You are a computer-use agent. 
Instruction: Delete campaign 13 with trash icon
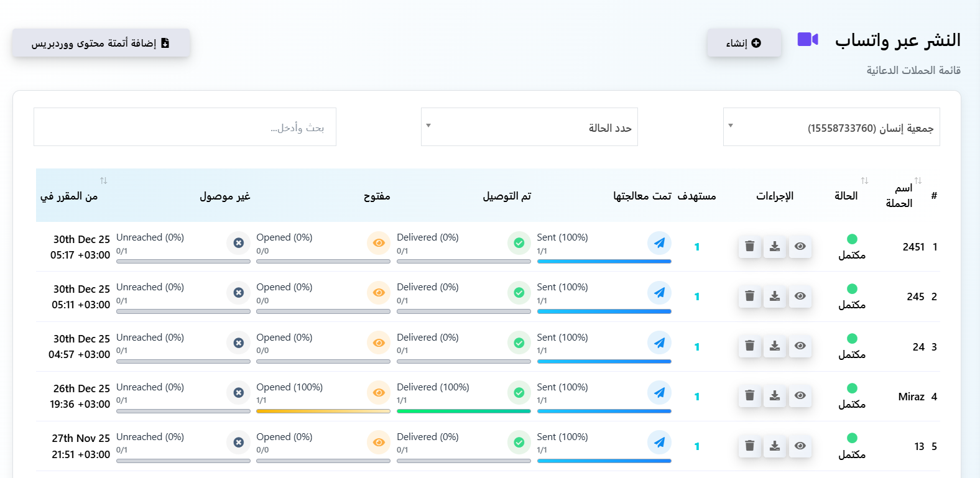tap(749, 446)
